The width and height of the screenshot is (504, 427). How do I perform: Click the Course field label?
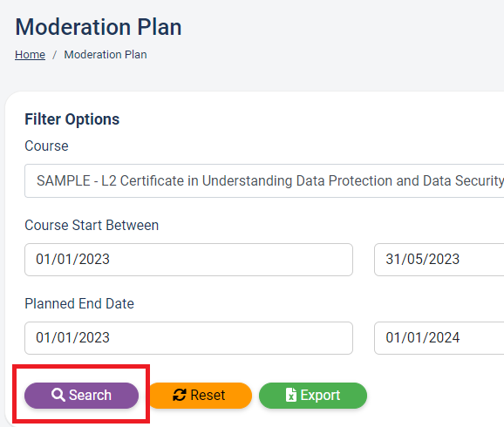(46, 146)
